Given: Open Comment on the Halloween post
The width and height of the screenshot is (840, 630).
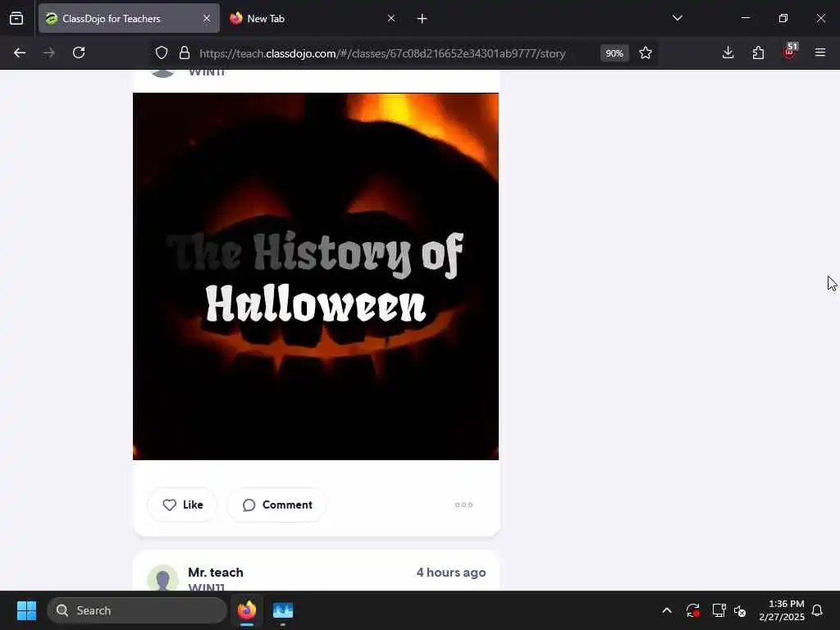Looking at the screenshot, I should coord(276,504).
